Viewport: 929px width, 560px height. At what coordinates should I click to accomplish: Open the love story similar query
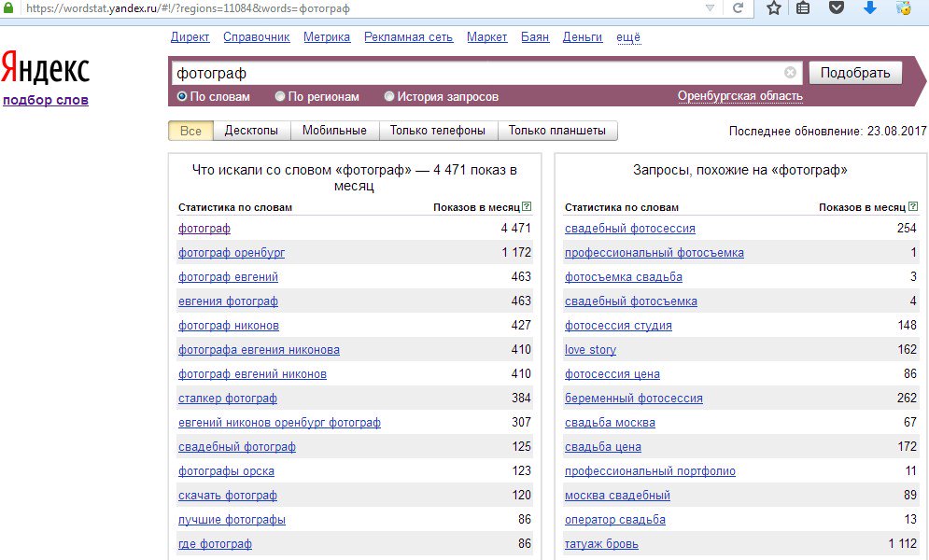[x=590, y=350]
